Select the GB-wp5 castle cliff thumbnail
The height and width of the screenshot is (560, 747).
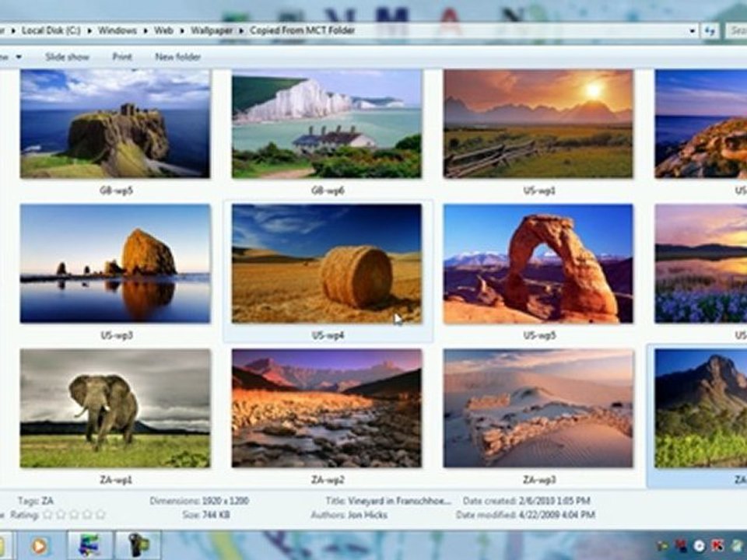click(x=115, y=124)
